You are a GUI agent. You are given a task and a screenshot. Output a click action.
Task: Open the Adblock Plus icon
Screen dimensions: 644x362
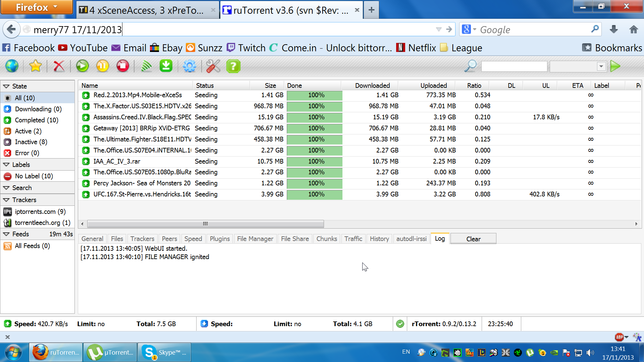click(x=619, y=337)
